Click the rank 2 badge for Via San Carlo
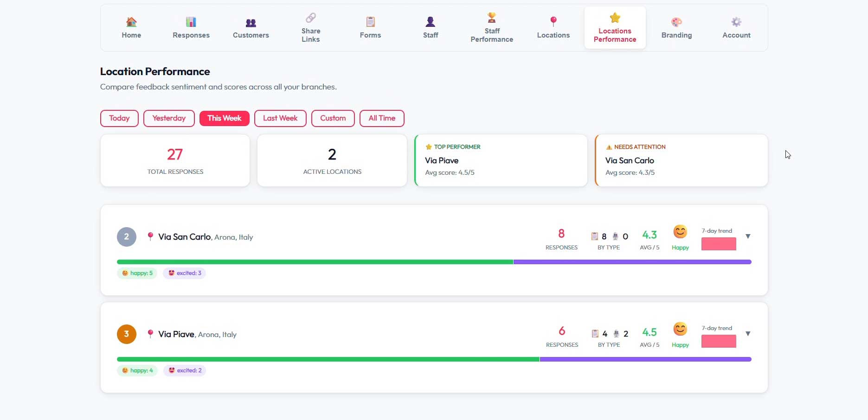 coord(127,237)
